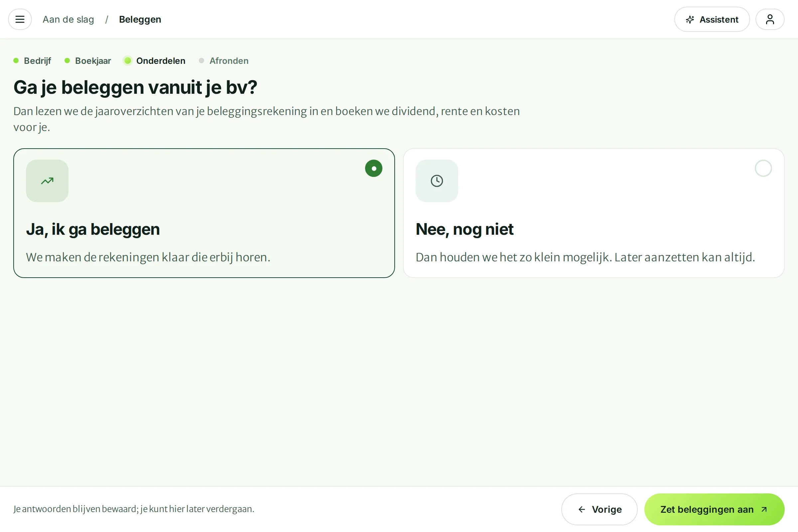The height and width of the screenshot is (532, 798).
Task: Click text 'Dan houden we het zo klein mogelijk'
Action: pos(512,257)
